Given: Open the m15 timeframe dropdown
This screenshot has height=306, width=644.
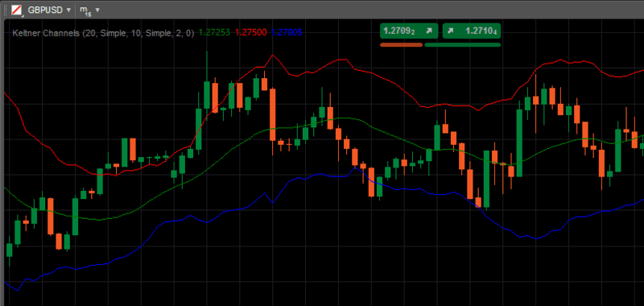Looking at the screenshot, I should [97, 10].
